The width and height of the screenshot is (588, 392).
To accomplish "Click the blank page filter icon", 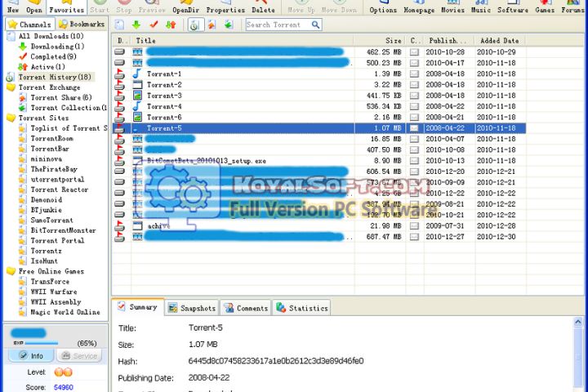I will pyautogui.click(x=119, y=24).
